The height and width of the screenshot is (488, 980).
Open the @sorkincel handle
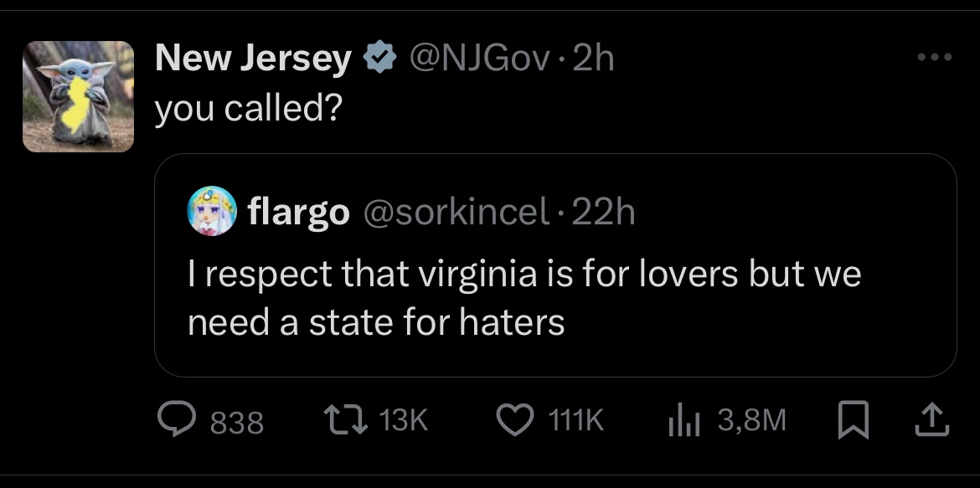click(x=454, y=212)
